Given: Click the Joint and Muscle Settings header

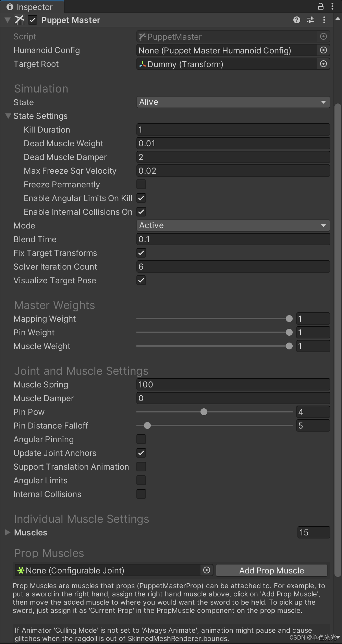Looking at the screenshot, I should [x=81, y=371].
